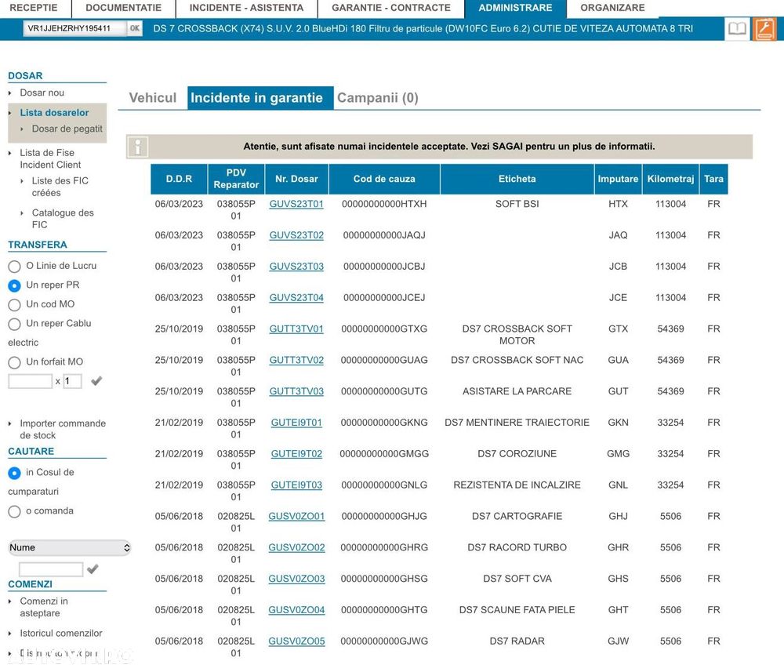The image size is (784, 672).
Task: Open Lista de Fise Incident Client
Action: pyautogui.click(x=50, y=159)
